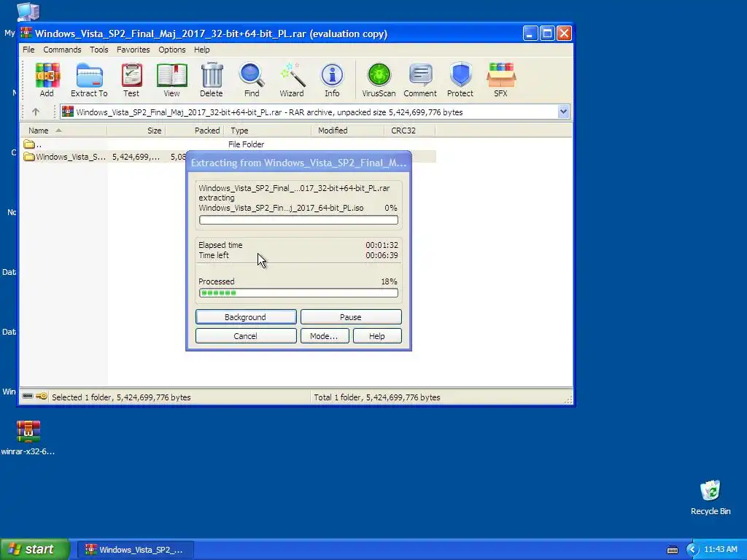Click the Add toolbar icon

click(x=47, y=79)
